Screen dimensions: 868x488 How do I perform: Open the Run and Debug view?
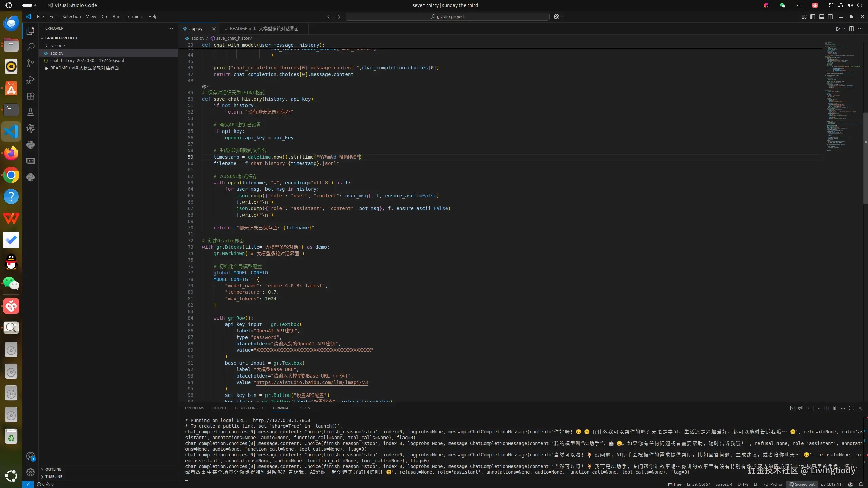pos(31,80)
